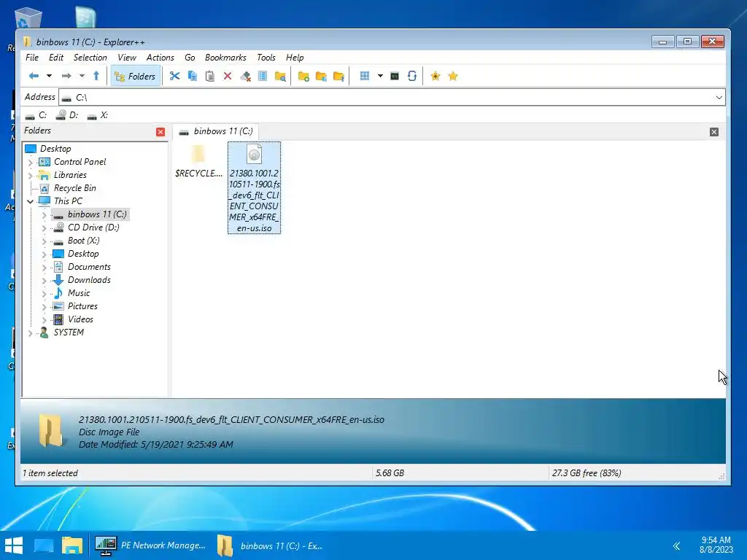Select the binbows 11 (C:) tab

coord(216,131)
